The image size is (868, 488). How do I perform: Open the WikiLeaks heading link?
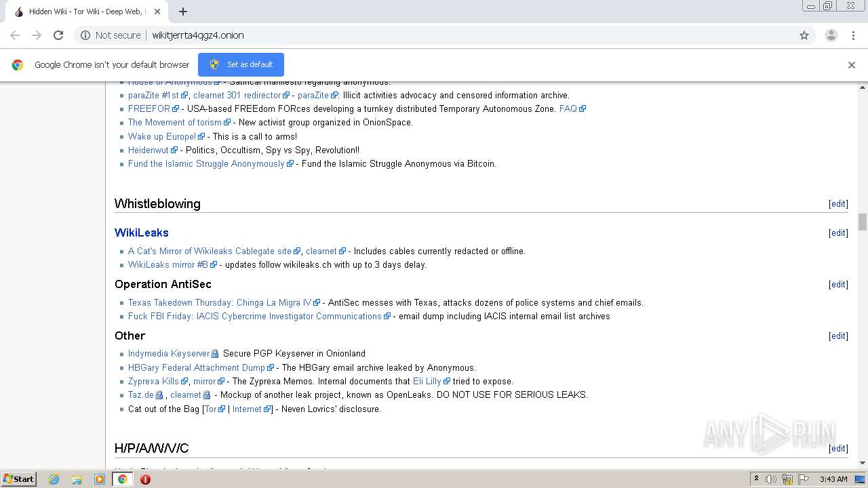point(142,232)
